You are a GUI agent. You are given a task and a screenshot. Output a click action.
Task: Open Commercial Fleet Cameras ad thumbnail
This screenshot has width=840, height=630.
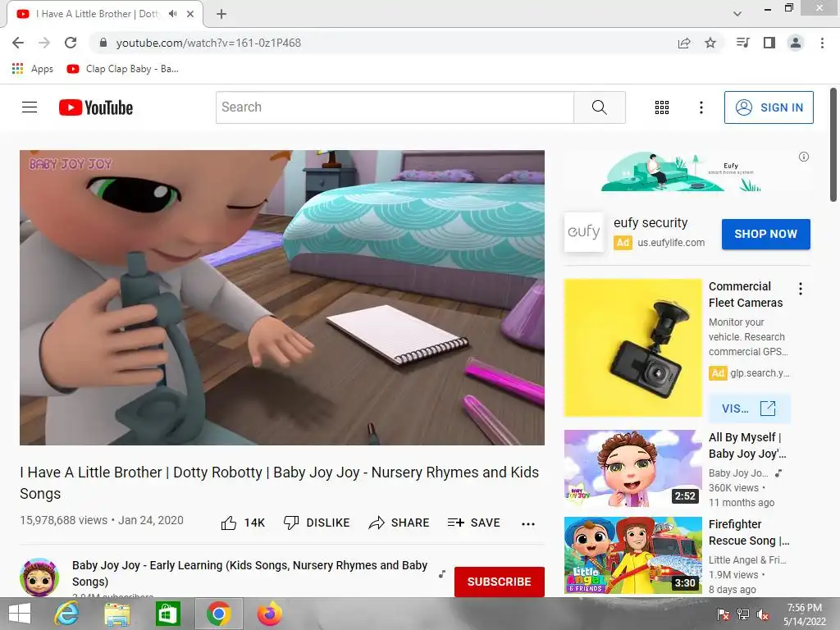(x=632, y=348)
